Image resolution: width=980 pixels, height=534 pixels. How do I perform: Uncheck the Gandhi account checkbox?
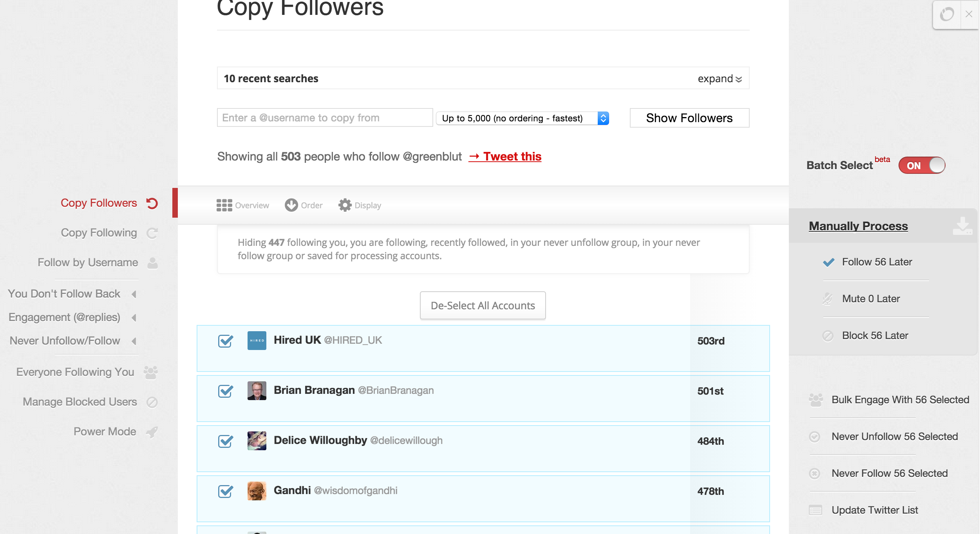(226, 491)
